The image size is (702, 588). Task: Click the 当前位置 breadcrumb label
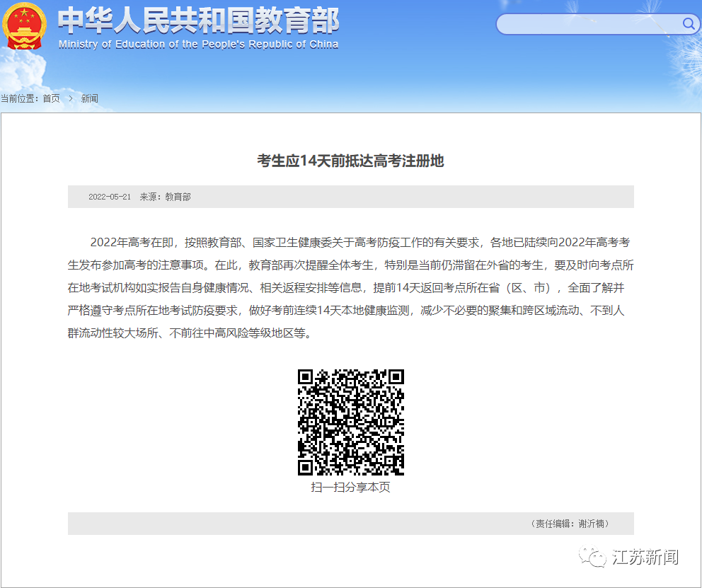point(20,98)
